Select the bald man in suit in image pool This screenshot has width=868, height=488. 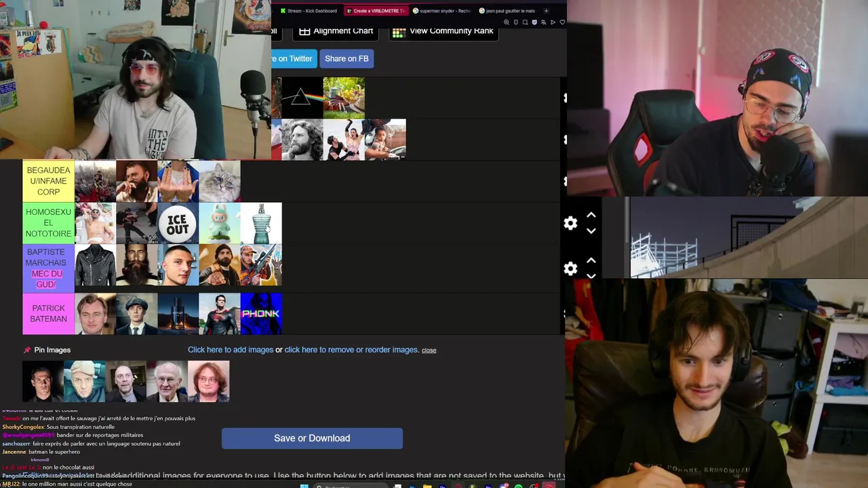(126, 382)
